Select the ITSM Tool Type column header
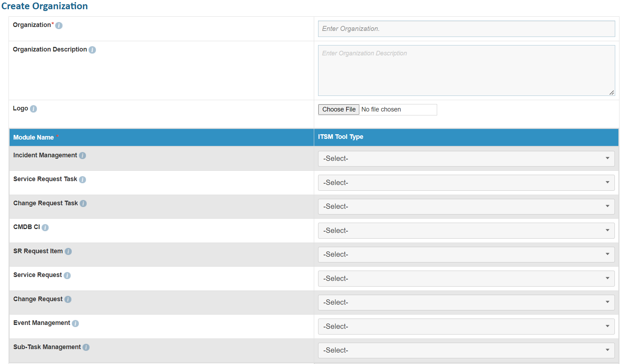This screenshot has width=628, height=364. click(x=340, y=137)
